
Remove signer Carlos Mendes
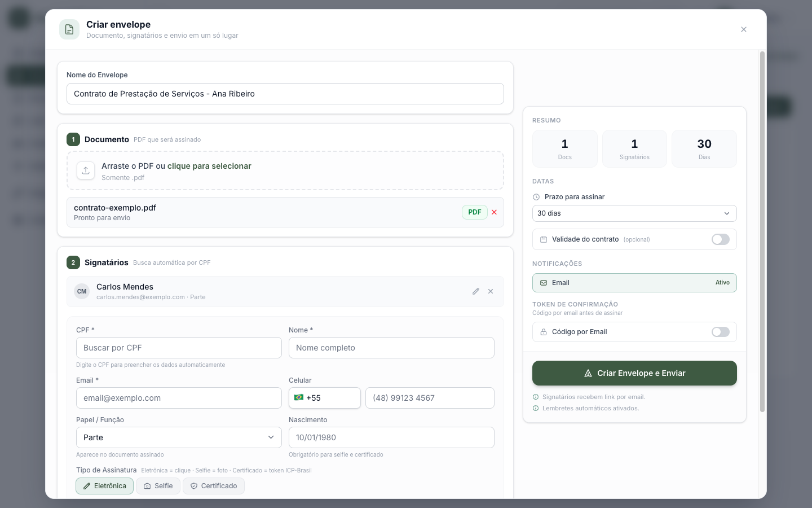[x=491, y=291]
